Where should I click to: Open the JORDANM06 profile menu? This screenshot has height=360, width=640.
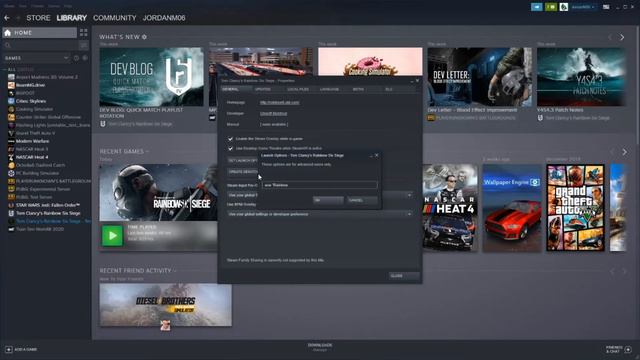(x=164, y=18)
